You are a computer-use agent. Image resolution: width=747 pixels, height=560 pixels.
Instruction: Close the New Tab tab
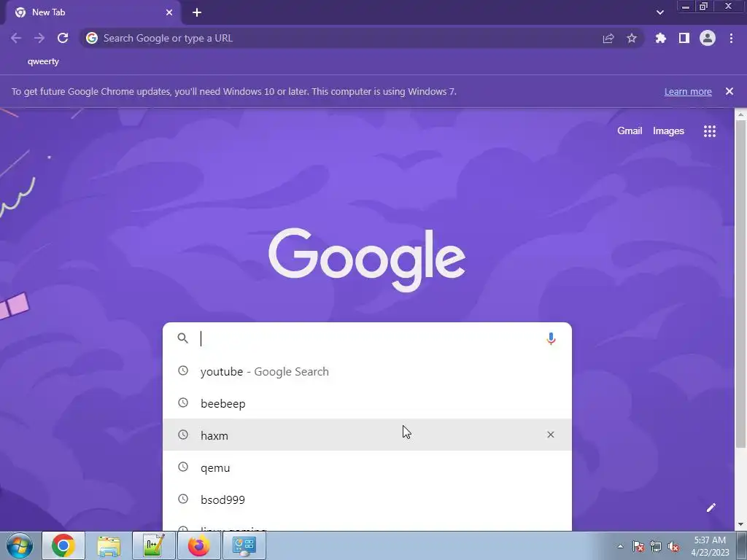click(x=169, y=12)
